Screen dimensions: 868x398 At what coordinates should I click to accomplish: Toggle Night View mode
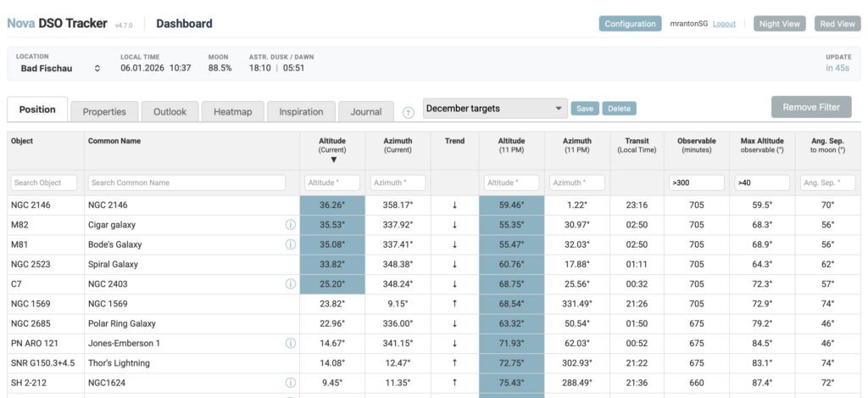[x=779, y=24]
